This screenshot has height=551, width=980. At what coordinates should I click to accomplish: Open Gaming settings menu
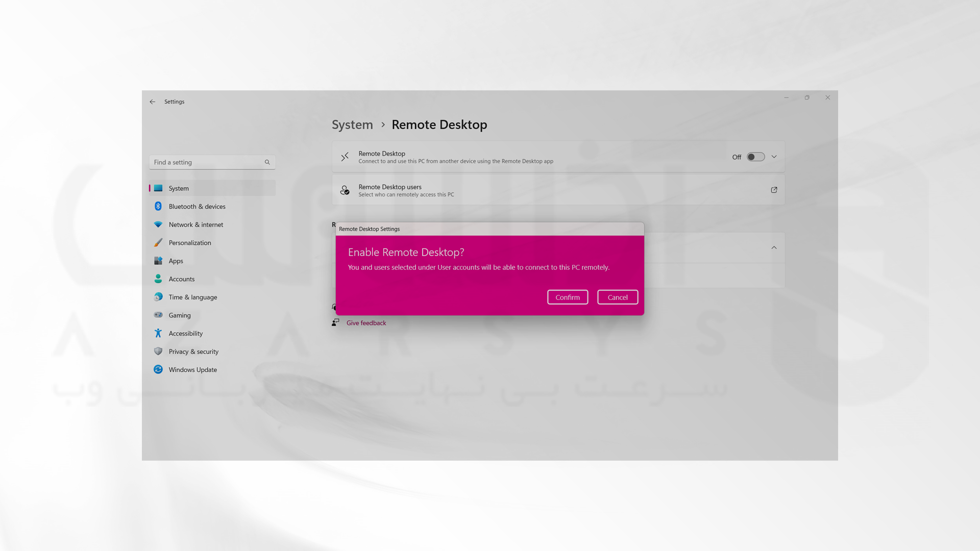point(179,315)
